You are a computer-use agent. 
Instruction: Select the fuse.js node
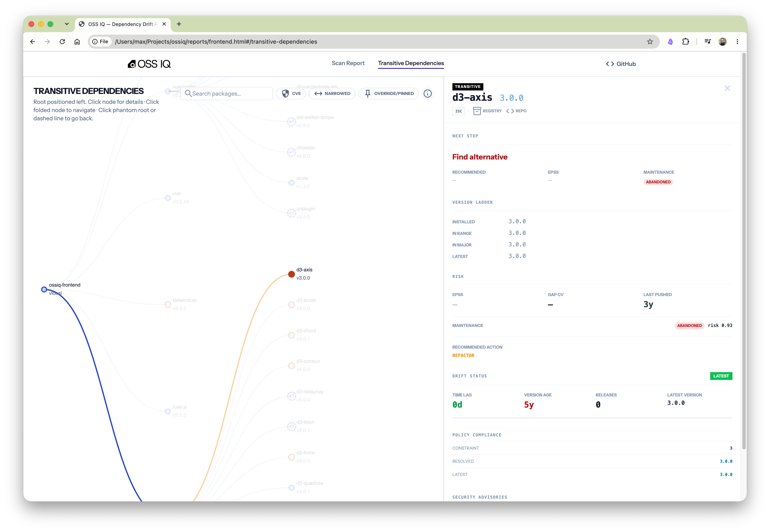168,411
